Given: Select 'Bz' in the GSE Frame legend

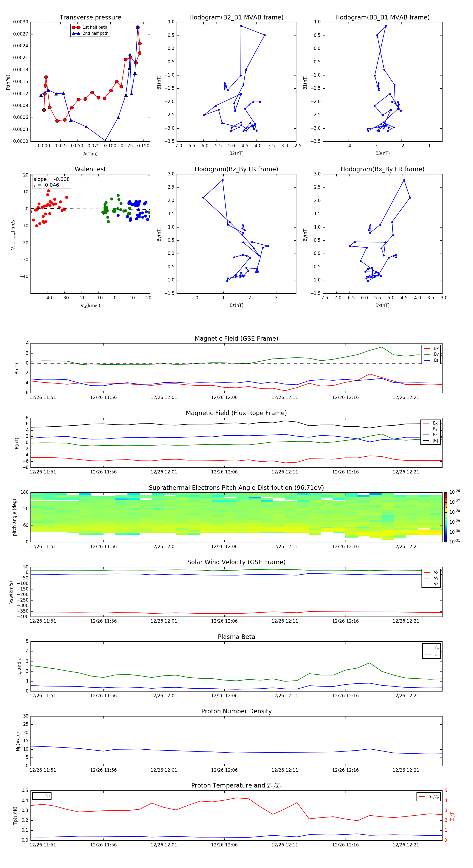Looking at the screenshot, I should click(431, 360).
